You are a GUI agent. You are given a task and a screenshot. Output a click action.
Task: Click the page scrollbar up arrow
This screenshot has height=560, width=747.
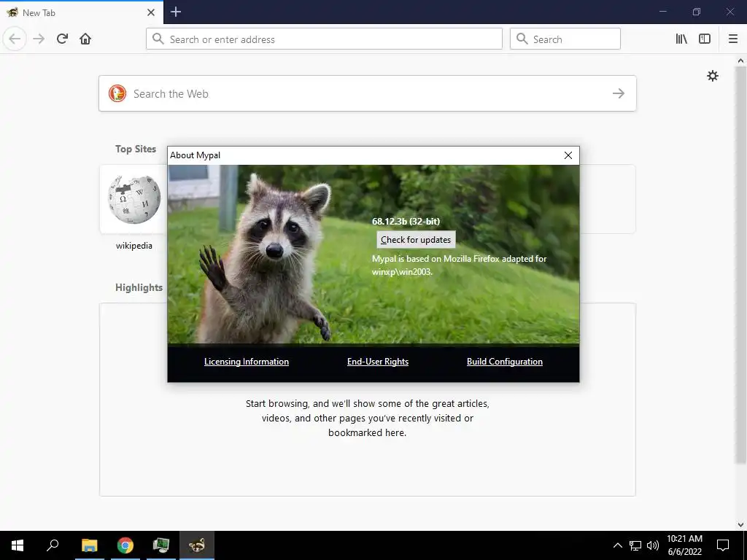(741, 61)
